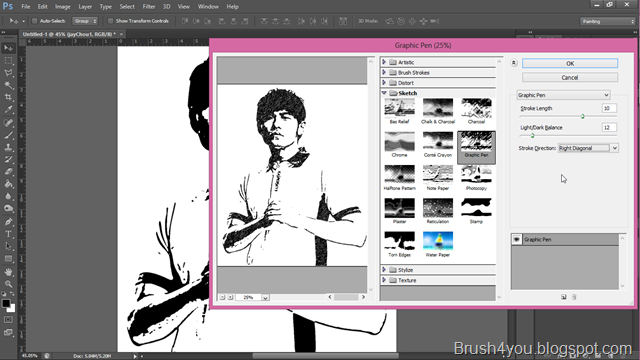This screenshot has width=640, height=360.
Task: Select the Crop tool
Action: pos(8,97)
